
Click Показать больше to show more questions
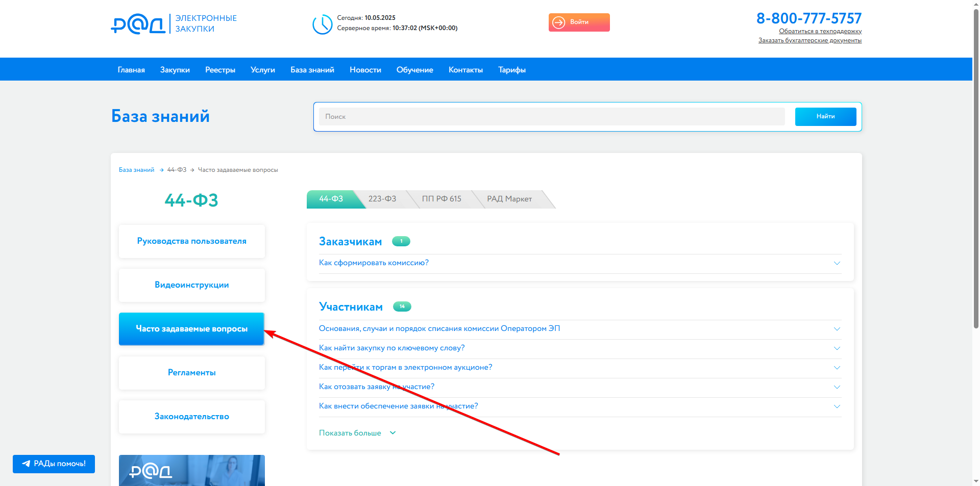pos(350,433)
